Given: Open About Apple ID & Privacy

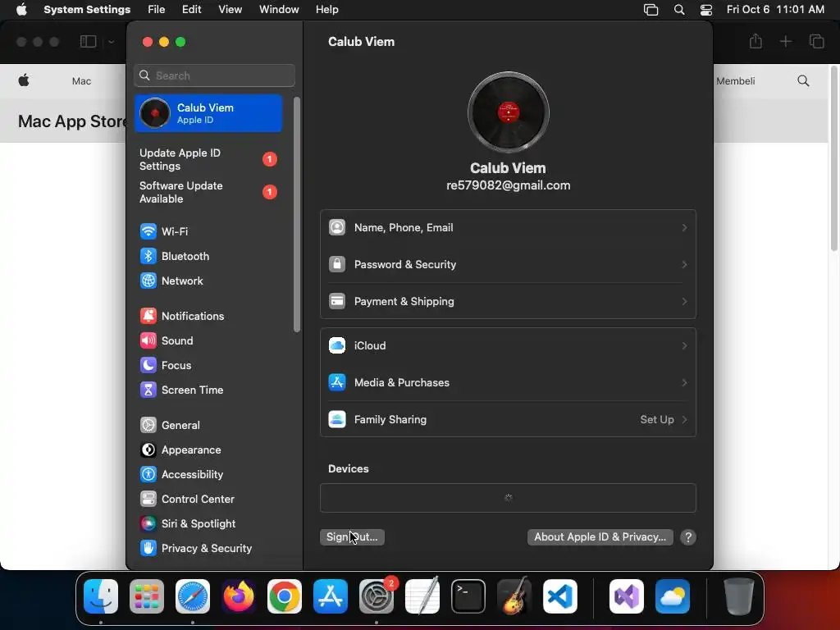Looking at the screenshot, I should [x=600, y=536].
